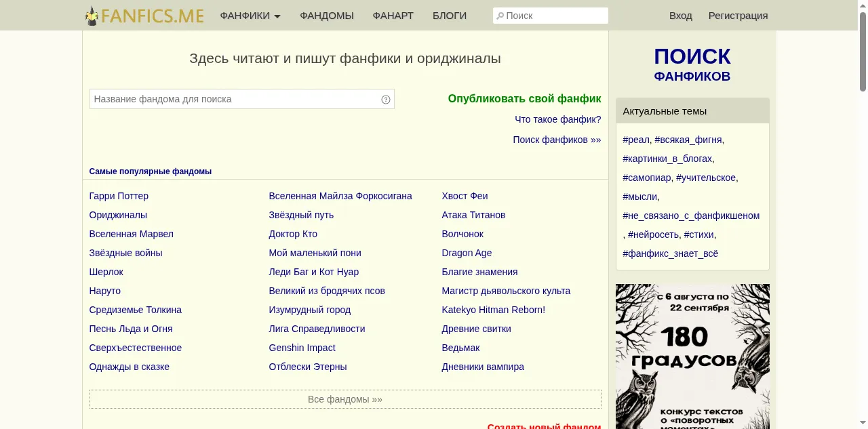Select the #самопиар tag
868x429 pixels.
(x=647, y=178)
